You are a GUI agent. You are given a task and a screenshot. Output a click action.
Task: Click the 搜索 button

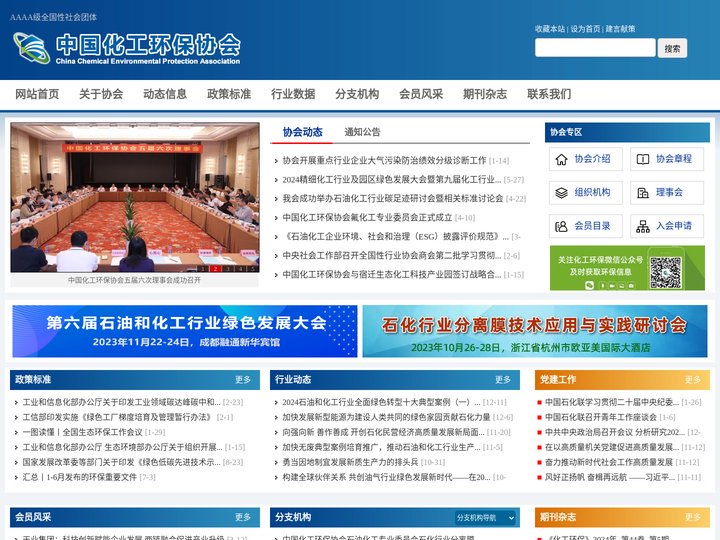pyautogui.click(x=672, y=48)
